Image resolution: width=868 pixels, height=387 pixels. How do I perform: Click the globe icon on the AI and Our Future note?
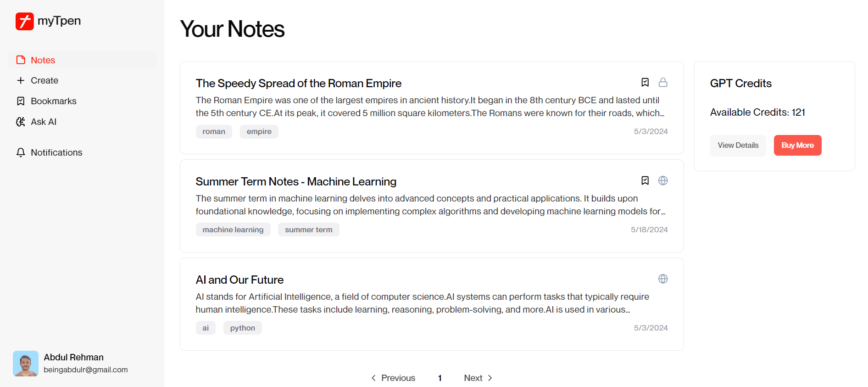(663, 279)
